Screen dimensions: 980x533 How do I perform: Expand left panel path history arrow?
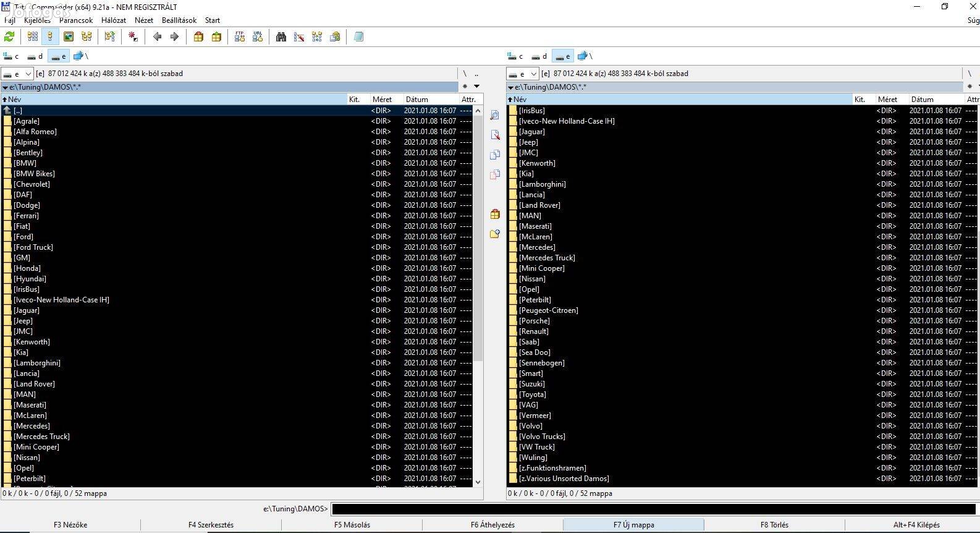pos(5,87)
